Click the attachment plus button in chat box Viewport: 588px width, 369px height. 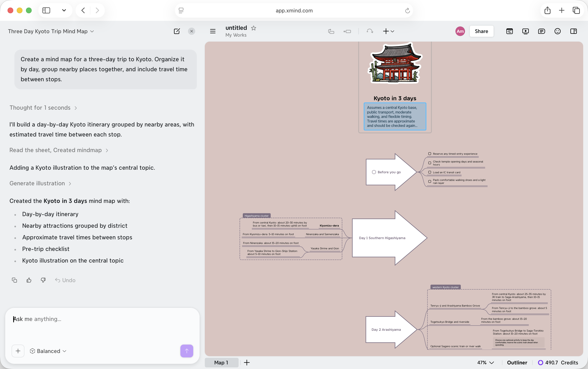pos(18,351)
